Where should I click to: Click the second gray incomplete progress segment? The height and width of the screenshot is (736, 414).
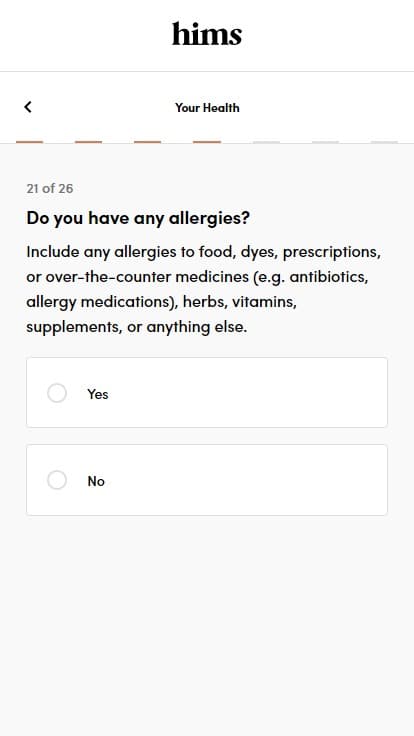[x=325, y=142]
